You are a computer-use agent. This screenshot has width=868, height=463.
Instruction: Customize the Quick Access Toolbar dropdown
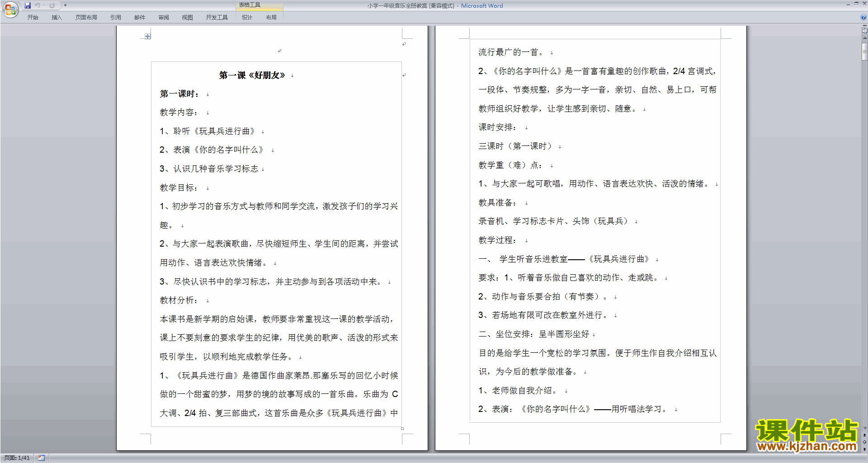click(65, 5)
